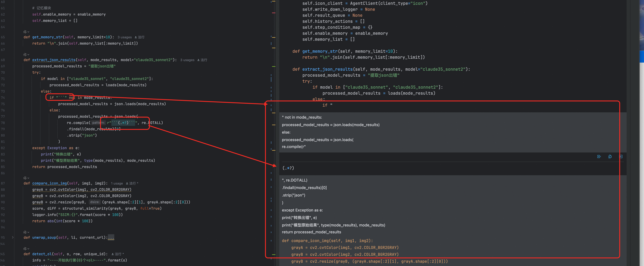Viewport: 644px width, 266px height.
Task: Open AI actions dropdown above unwrap_soup
Action: [x=28, y=232]
